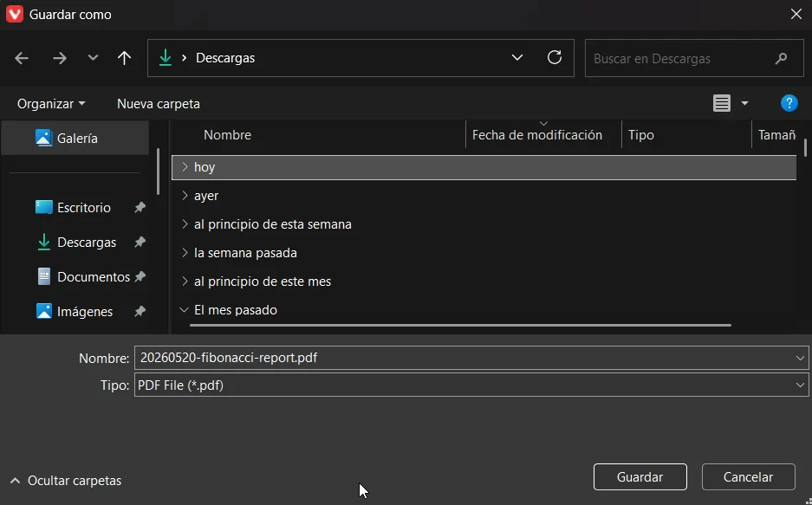Click the file list vertical scrollbar
The width and height of the screenshot is (812, 505).
click(x=805, y=147)
